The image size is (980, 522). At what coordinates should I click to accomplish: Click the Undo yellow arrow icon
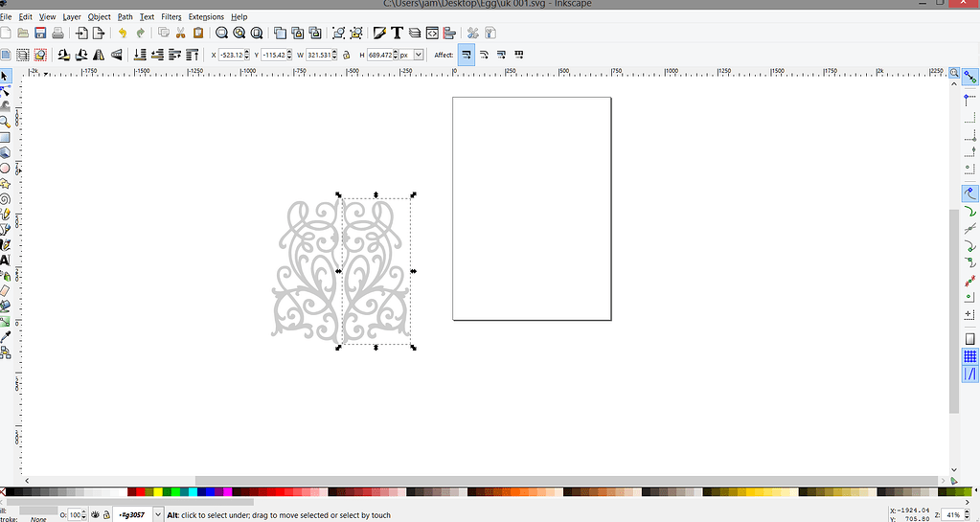pyautogui.click(x=123, y=34)
